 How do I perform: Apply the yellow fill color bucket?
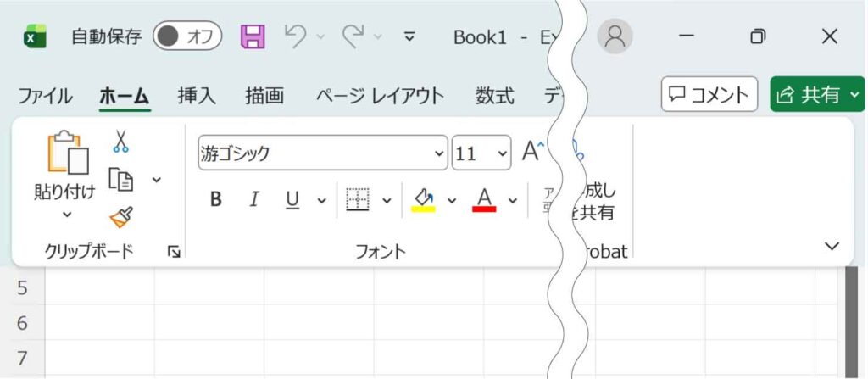point(424,200)
